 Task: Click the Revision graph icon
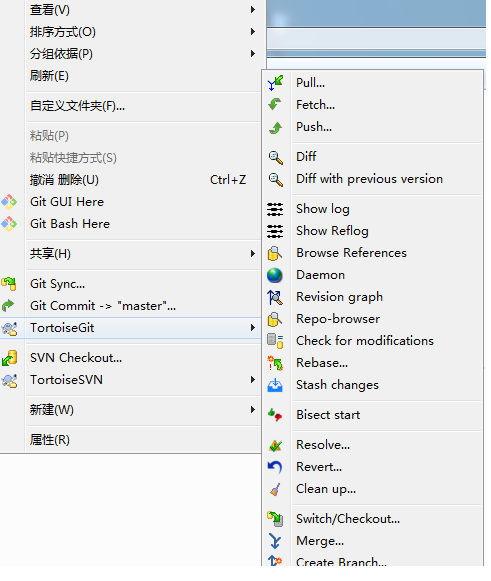[275, 297]
